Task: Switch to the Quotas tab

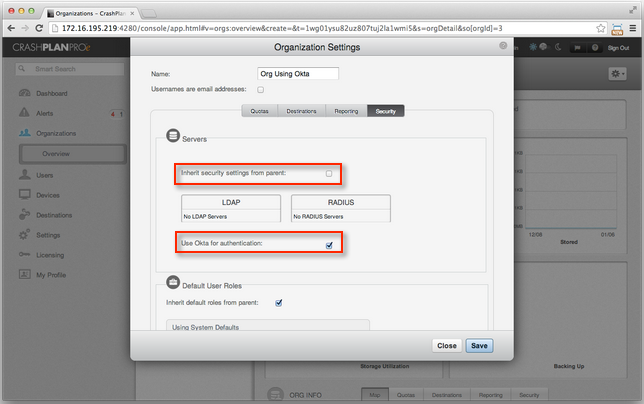Action: point(259,111)
